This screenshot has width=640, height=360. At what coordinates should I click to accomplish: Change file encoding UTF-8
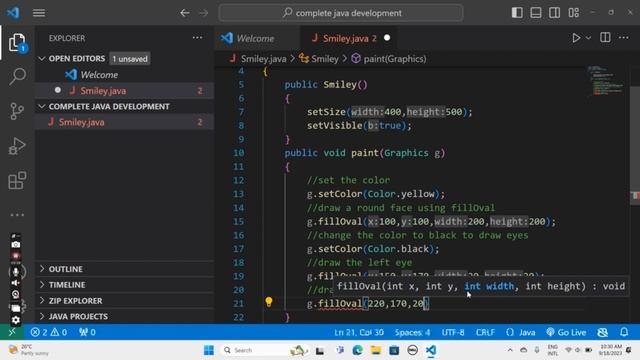pyautogui.click(x=453, y=332)
